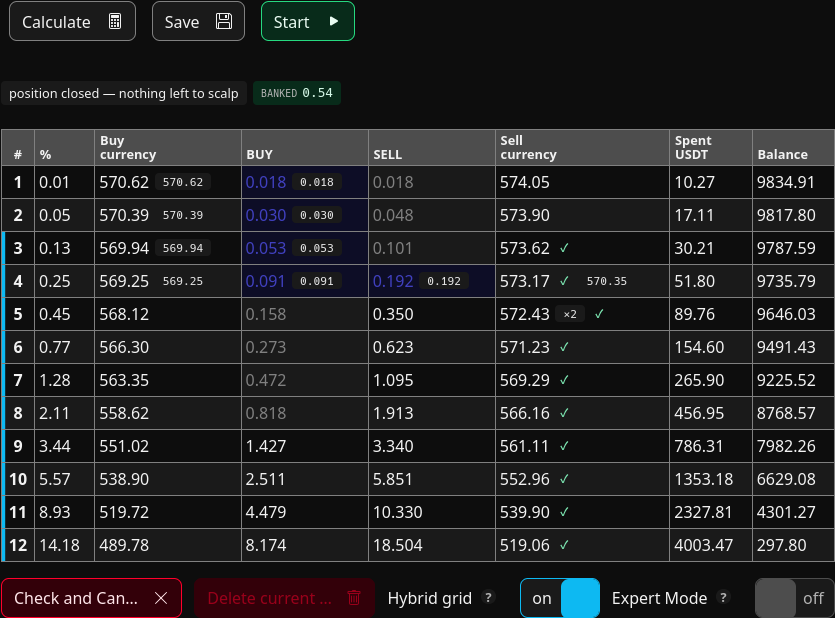Click the blue BUY value 0.018
835x618 pixels.
[x=266, y=182]
